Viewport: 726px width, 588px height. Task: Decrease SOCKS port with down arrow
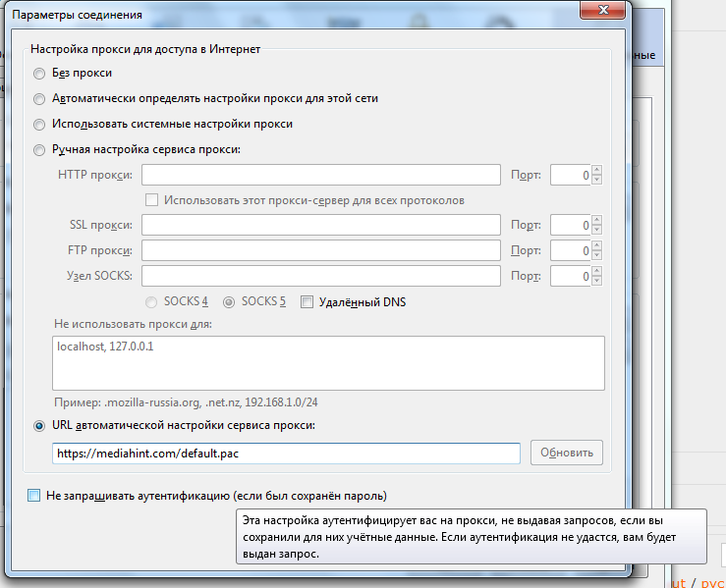(x=597, y=281)
